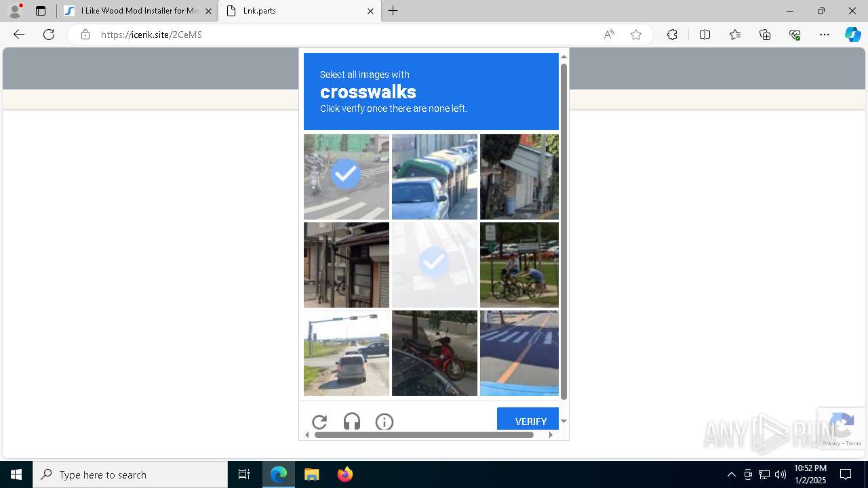Select the tile with blue crosswalk pavement
Viewport: 868px width, 488px height.
click(x=519, y=353)
